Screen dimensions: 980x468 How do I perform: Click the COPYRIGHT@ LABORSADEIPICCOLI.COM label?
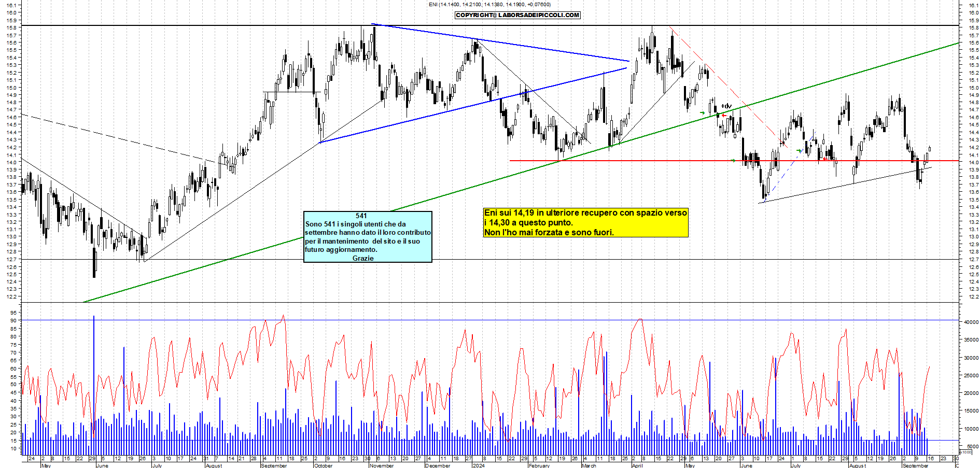coord(517,15)
